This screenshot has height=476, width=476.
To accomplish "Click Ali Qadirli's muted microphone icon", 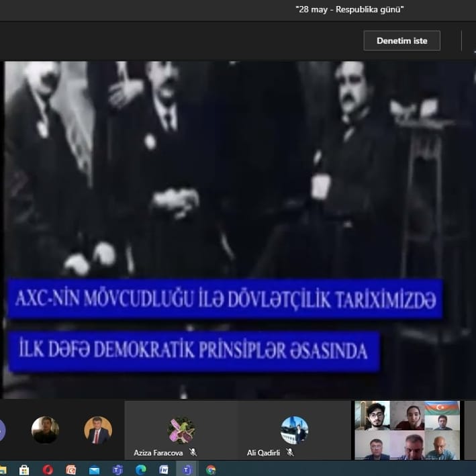I will point(290,453).
